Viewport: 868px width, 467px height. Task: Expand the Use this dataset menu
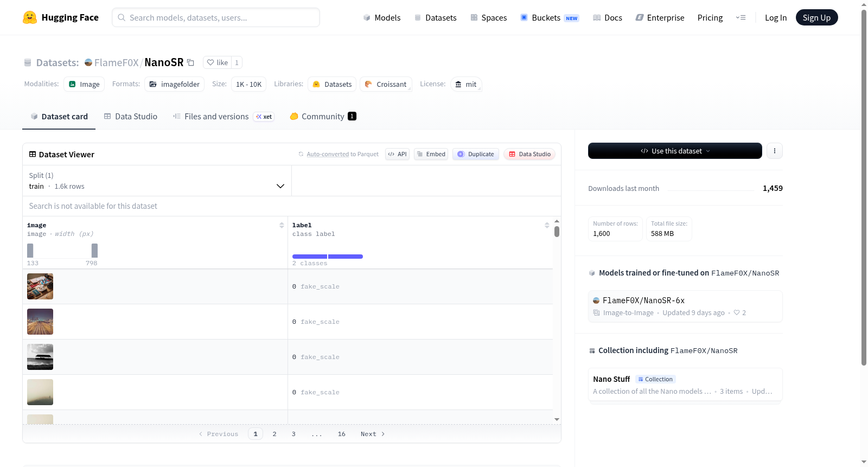click(675, 151)
